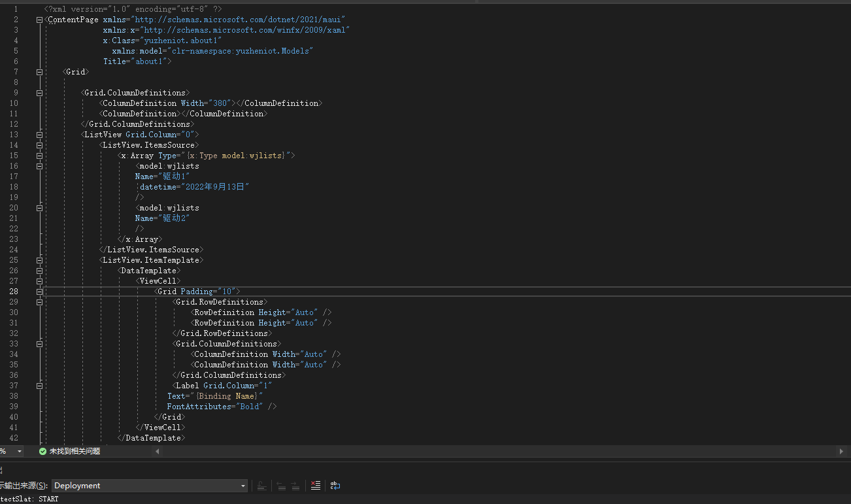The height and width of the screenshot is (504, 851).
Task: Go to next message in output toolbar
Action: (x=295, y=486)
